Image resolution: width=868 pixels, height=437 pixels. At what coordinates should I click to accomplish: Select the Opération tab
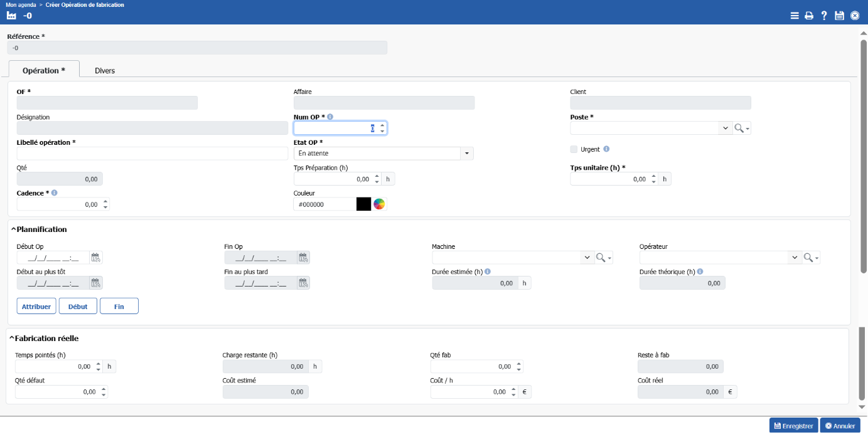click(44, 70)
